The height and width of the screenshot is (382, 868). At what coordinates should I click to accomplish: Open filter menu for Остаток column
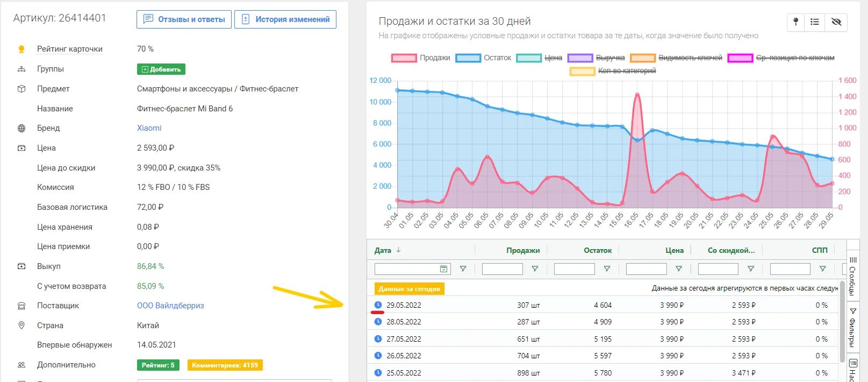point(607,269)
